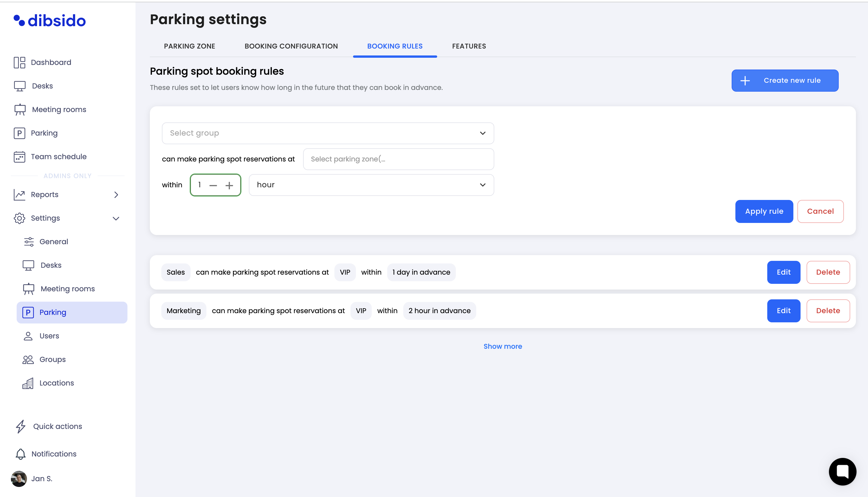The image size is (868, 497).
Task: Click the Dashboard icon in sidebar
Action: coord(20,62)
